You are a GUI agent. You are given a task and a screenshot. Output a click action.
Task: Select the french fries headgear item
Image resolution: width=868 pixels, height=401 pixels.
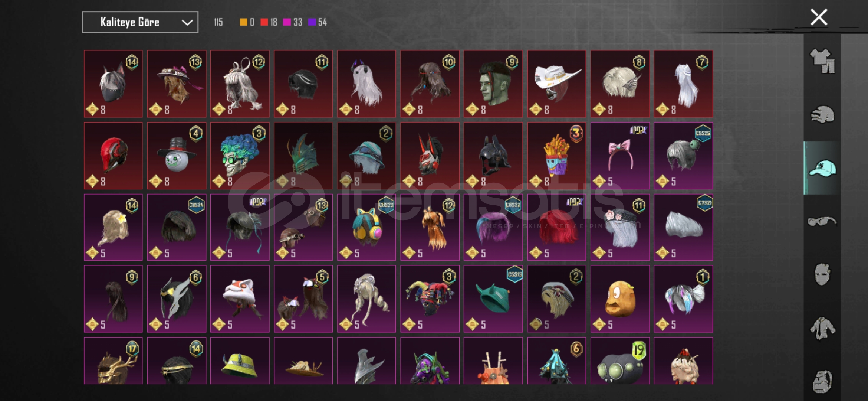click(x=556, y=156)
